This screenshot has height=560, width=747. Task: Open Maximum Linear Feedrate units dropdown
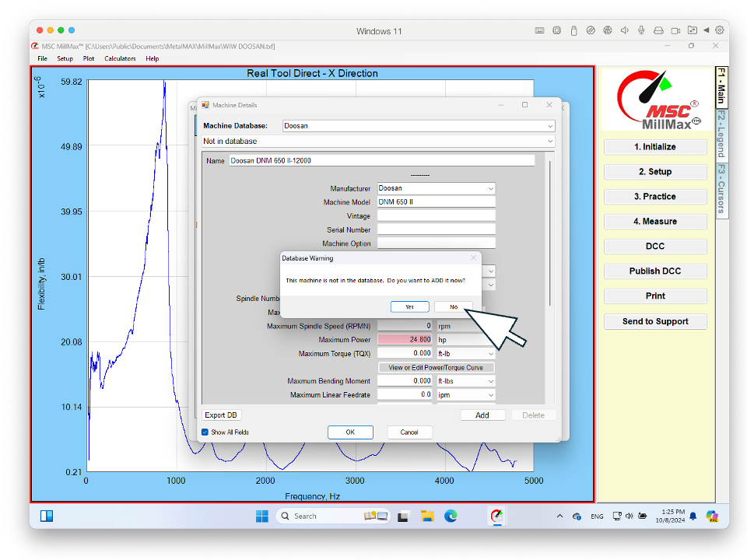pyautogui.click(x=491, y=395)
